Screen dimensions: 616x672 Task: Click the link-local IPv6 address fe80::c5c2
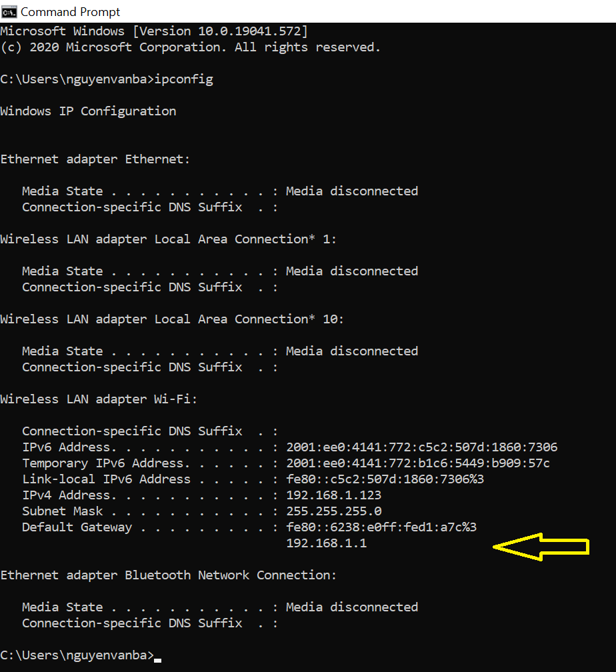tap(385, 479)
